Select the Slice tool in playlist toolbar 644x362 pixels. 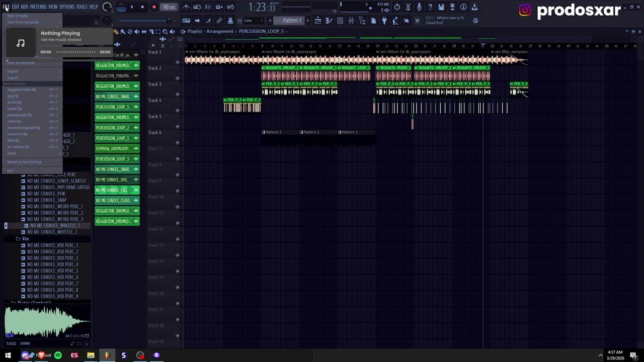(151, 31)
